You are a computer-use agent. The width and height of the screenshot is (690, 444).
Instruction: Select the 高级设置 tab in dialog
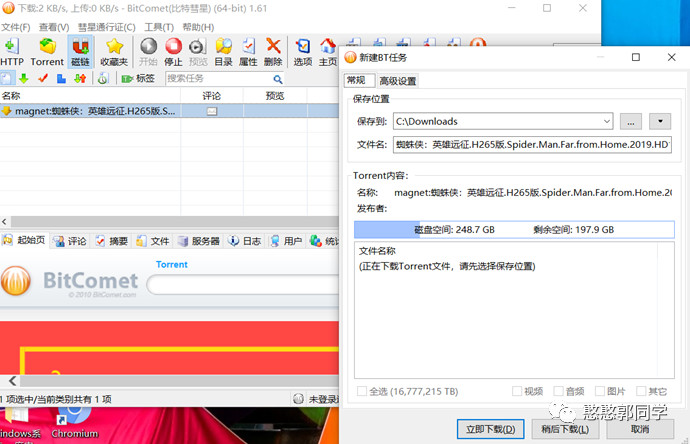coord(397,81)
